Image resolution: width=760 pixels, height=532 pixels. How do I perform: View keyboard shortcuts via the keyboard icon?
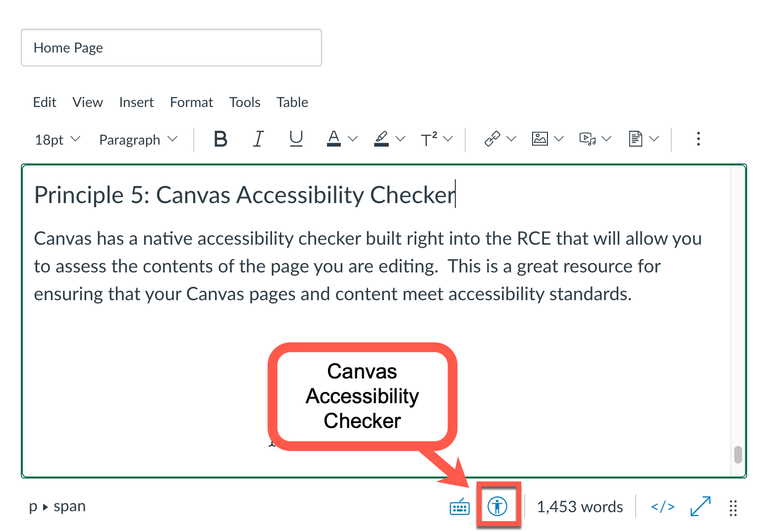[x=459, y=506]
